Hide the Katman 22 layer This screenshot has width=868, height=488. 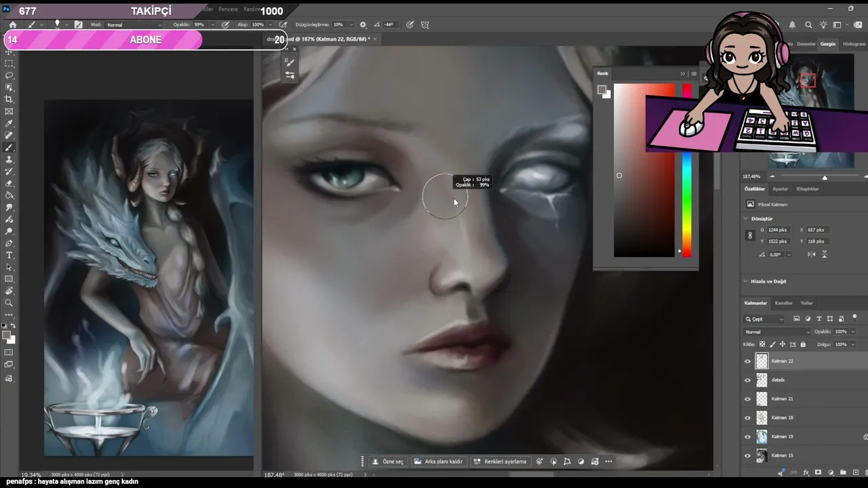point(748,361)
